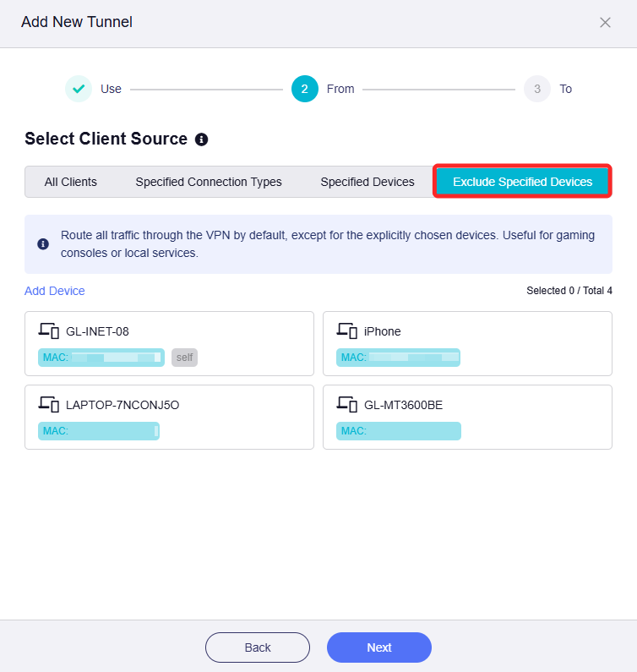Switch to Specified Connection Types tab
637x672 pixels.
pyautogui.click(x=209, y=182)
